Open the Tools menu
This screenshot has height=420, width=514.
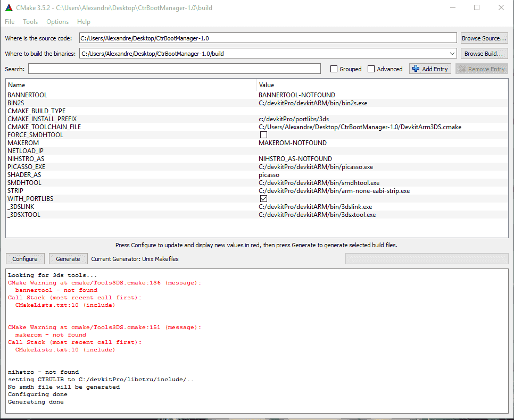tap(30, 22)
